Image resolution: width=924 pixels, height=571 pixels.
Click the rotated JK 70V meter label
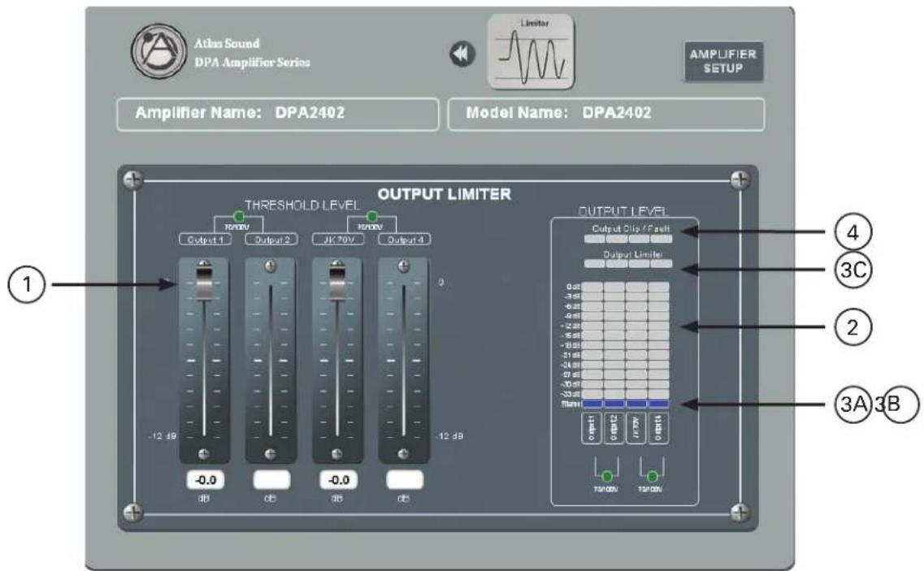[x=636, y=428]
